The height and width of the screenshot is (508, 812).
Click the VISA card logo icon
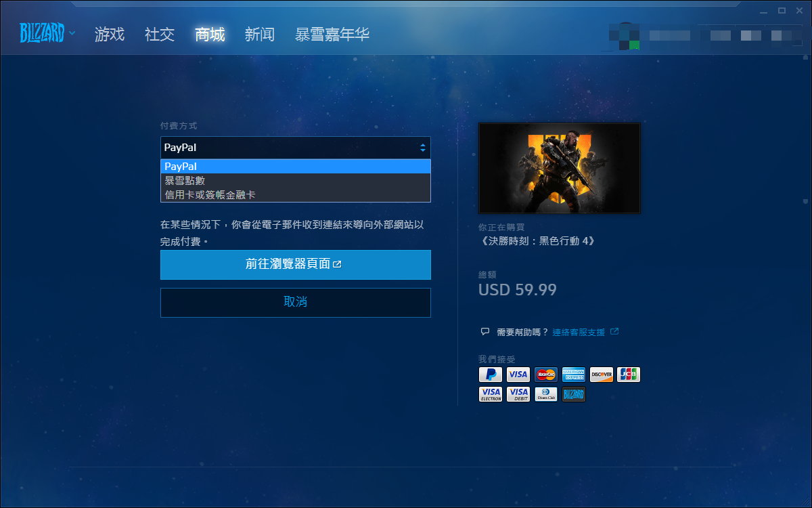pyautogui.click(x=518, y=375)
